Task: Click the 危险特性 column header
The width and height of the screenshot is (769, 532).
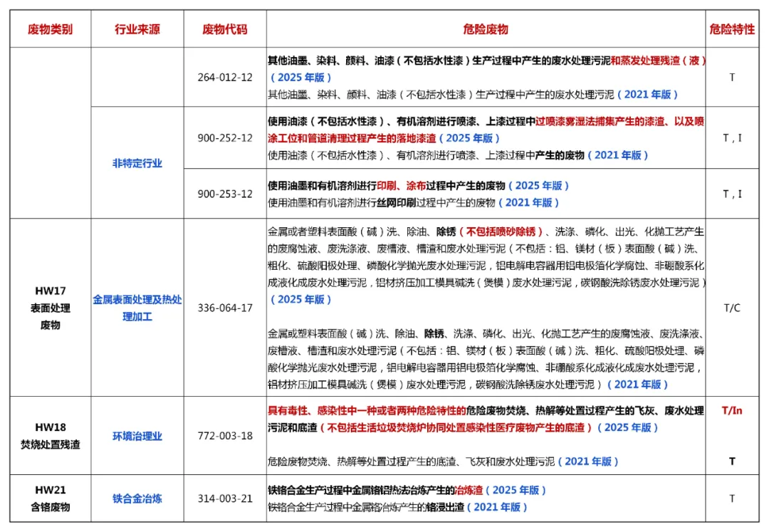Action: (x=732, y=29)
